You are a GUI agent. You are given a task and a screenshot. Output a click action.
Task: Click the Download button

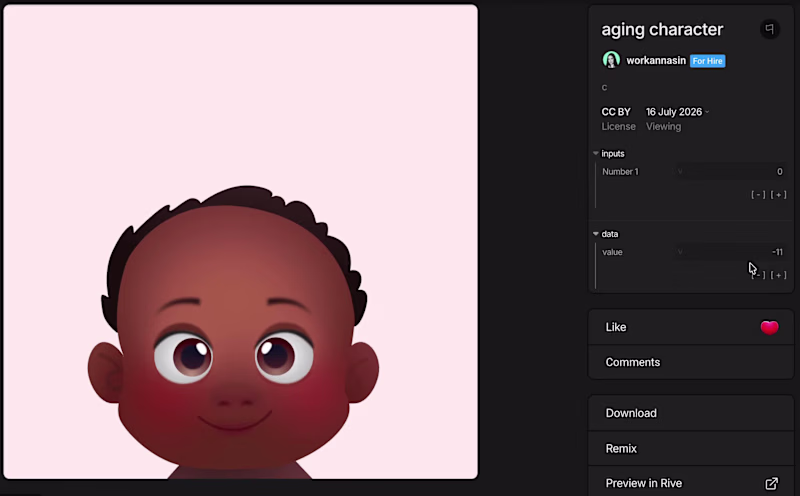pos(691,413)
